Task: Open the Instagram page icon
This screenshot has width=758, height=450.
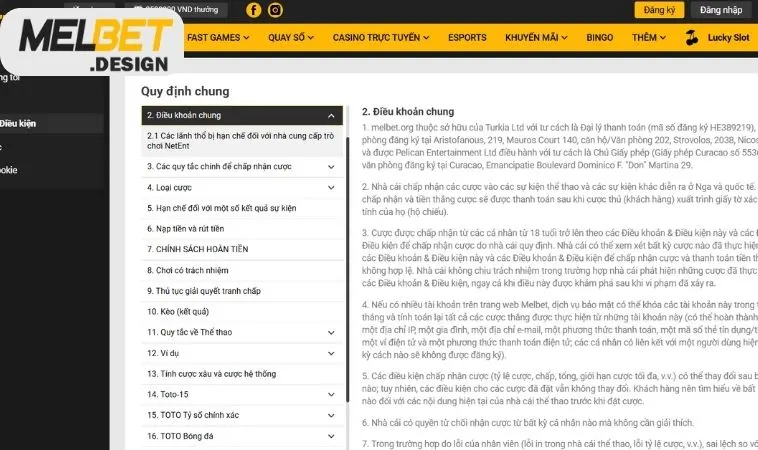Action: point(275,10)
